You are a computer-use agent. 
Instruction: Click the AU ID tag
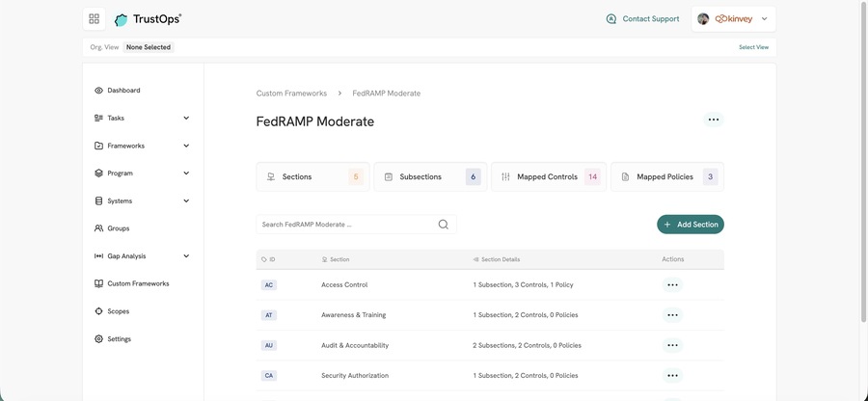[x=268, y=345]
